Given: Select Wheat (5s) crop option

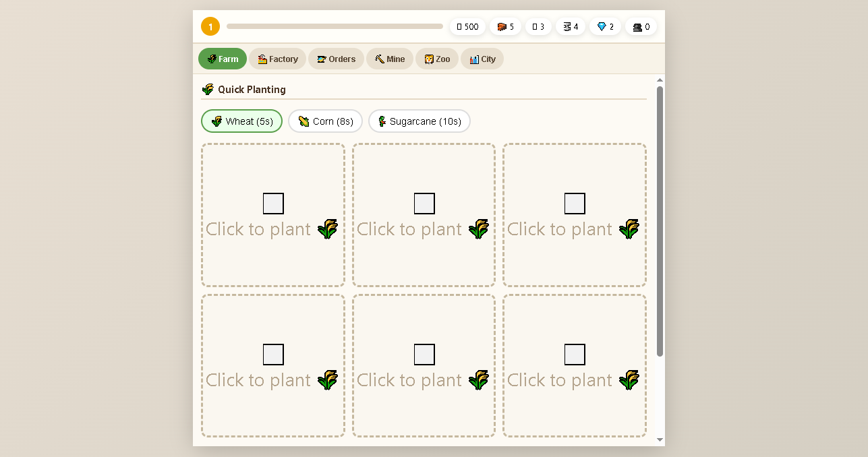Looking at the screenshot, I should click(x=241, y=121).
